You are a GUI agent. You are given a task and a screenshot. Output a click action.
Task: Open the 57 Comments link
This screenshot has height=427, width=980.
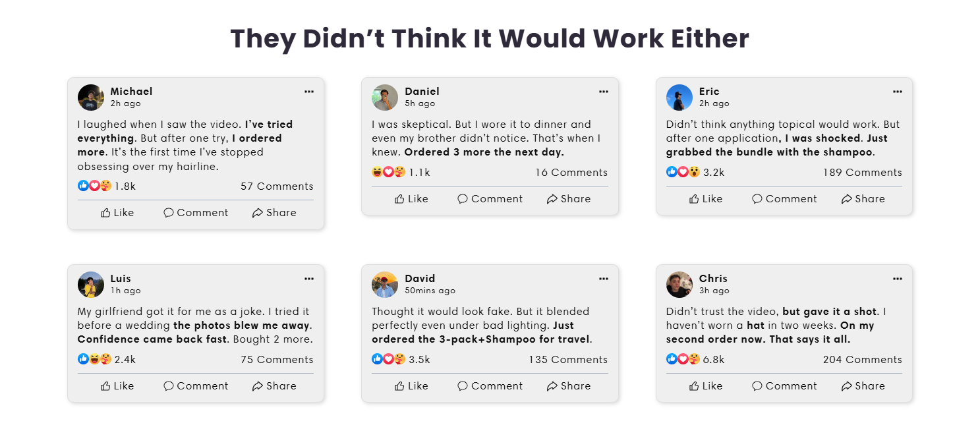[277, 186]
